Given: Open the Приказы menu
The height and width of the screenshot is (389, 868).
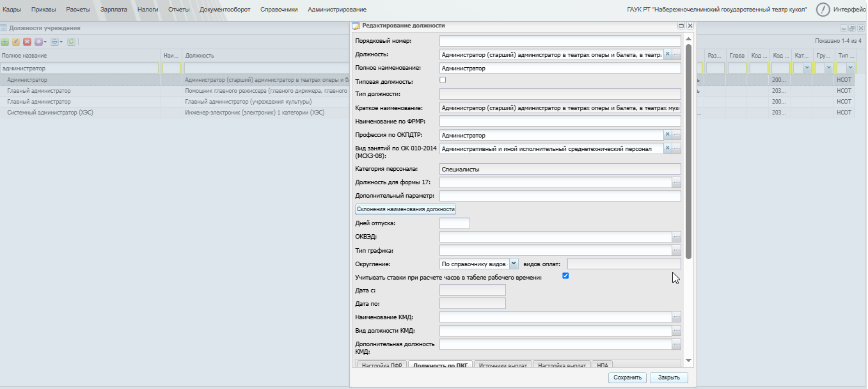Looking at the screenshot, I should [x=43, y=10].
